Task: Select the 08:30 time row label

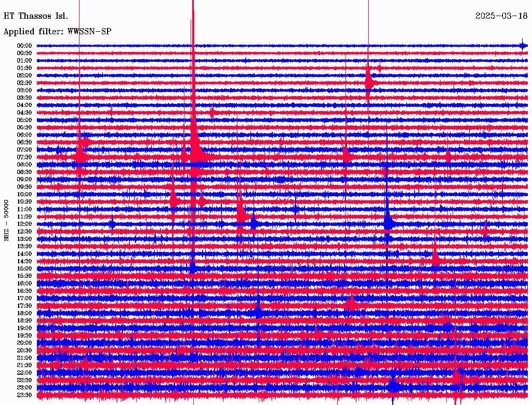Action: [24, 172]
